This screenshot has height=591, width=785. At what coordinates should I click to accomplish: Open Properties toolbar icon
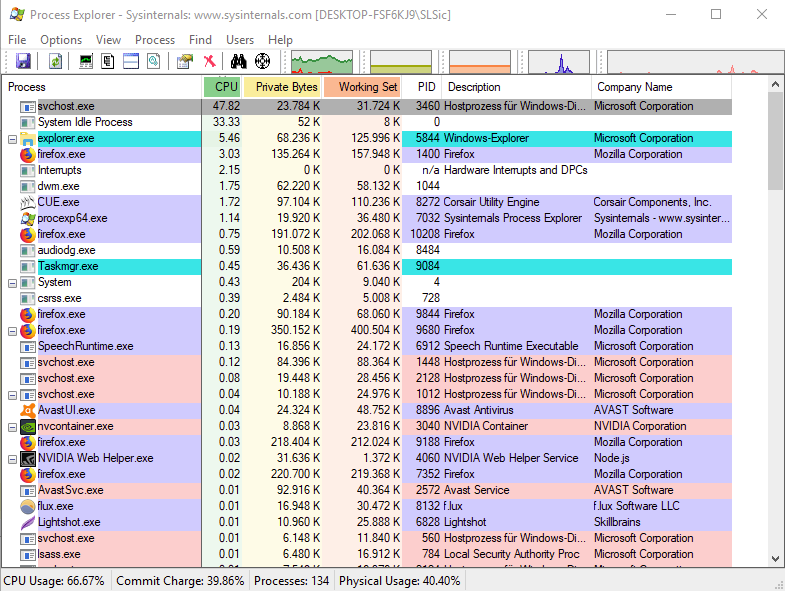coord(185,61)
